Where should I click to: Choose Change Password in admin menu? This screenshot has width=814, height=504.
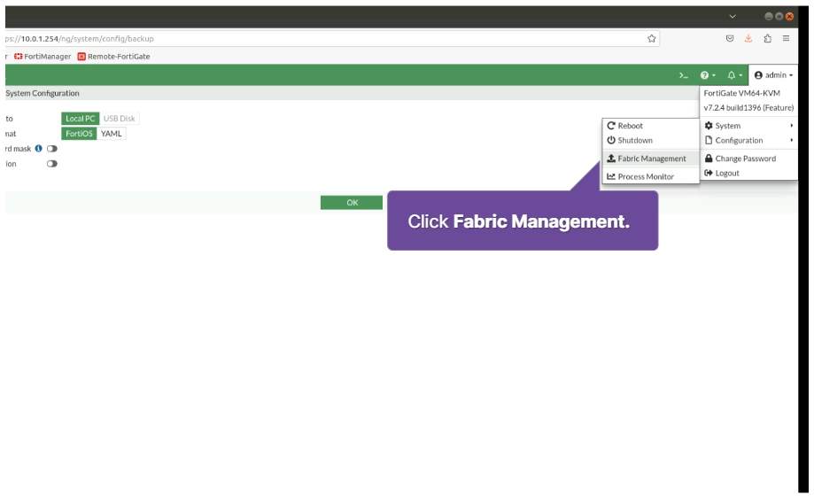click(748, 159)
